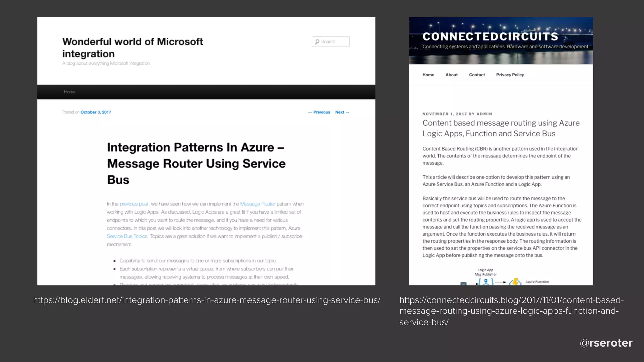Open Privacy Policy in ConnectedCircuits navigation

coord(510,75)
